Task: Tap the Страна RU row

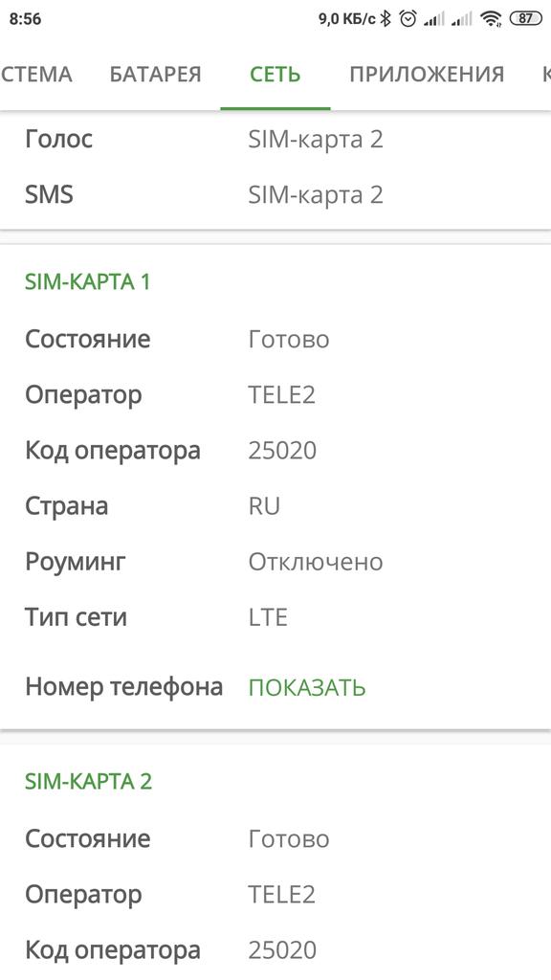Action: (275, 506)
